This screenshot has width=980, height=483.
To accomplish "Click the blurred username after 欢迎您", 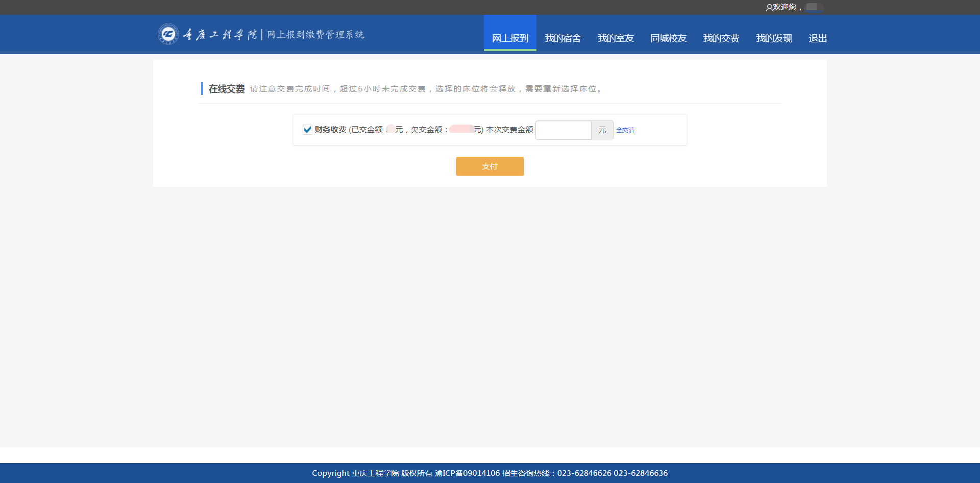I will pos(814,7).
